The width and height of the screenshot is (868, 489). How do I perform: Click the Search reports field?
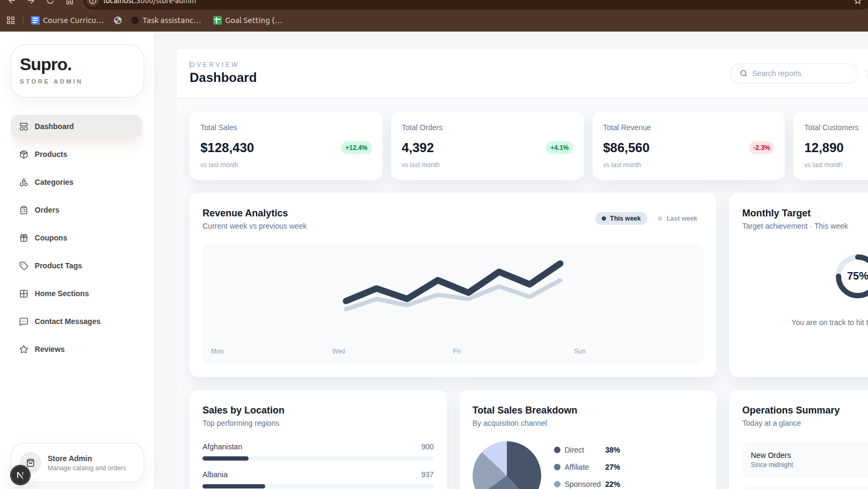pyautogui.click(x=794, y=73)
